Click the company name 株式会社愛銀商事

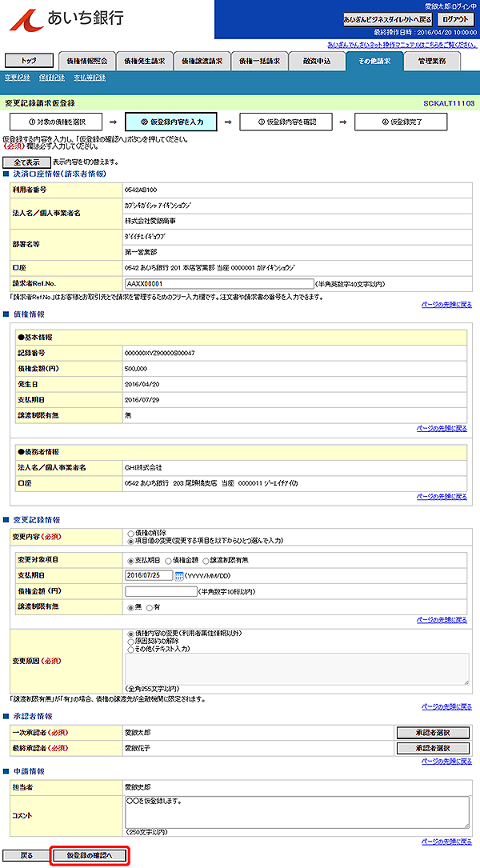click(151, 221)
